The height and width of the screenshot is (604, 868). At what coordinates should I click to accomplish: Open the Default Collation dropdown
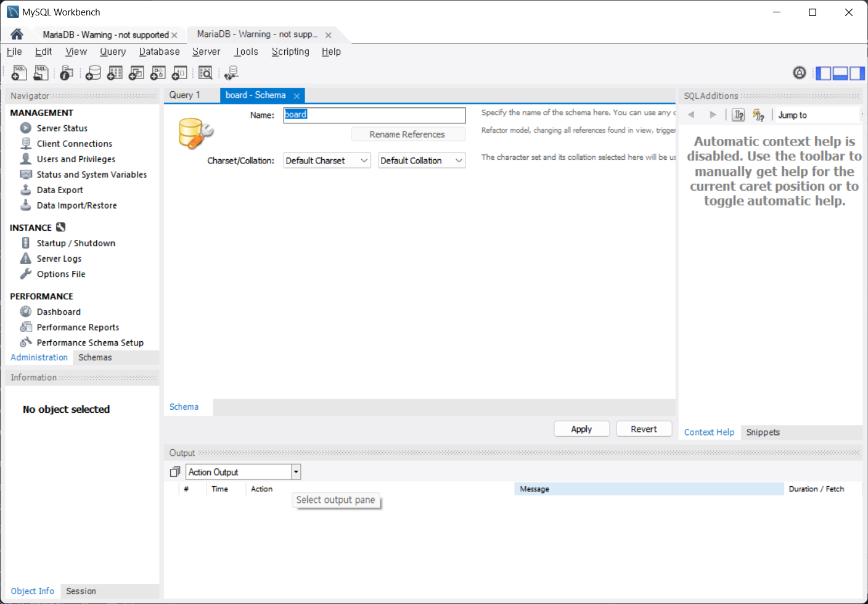422,160
